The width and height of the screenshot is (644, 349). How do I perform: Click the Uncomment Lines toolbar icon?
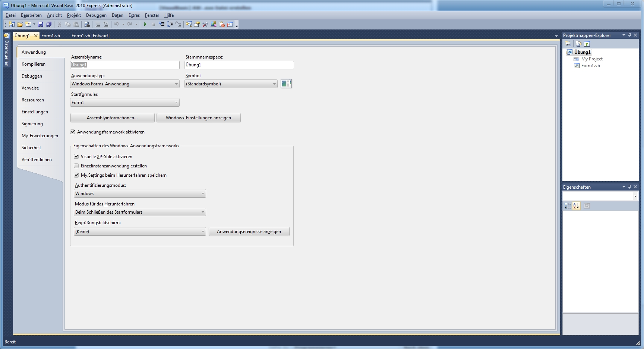pos(106,24)
